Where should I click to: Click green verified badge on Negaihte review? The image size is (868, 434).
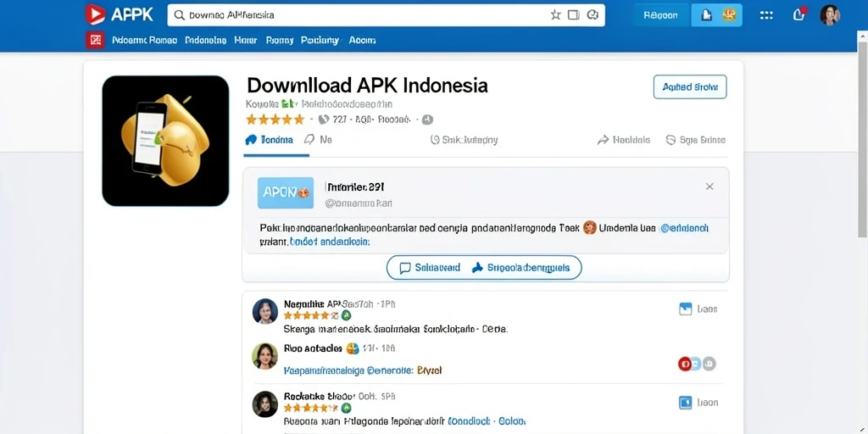point(346,315)
